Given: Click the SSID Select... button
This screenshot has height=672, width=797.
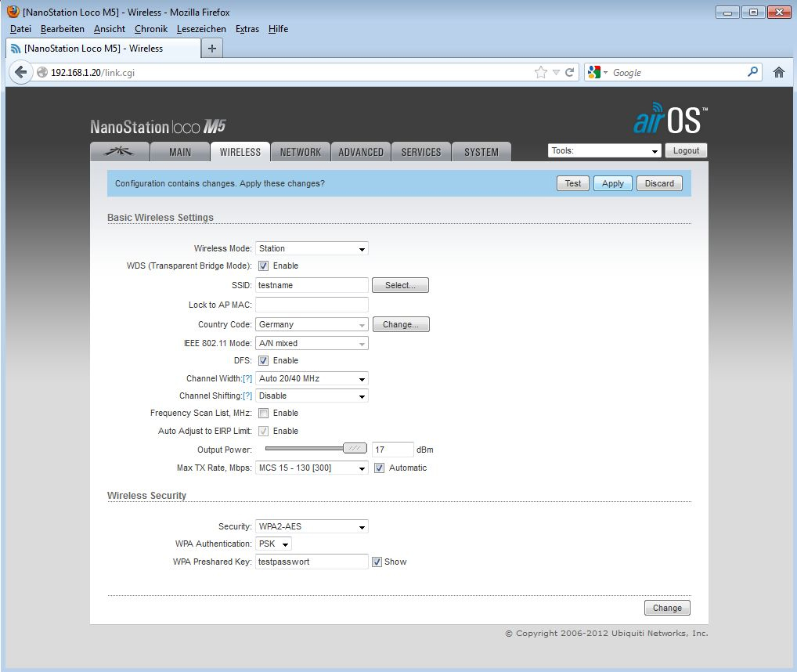Looking at the screenshot, I should coord(400,285).
